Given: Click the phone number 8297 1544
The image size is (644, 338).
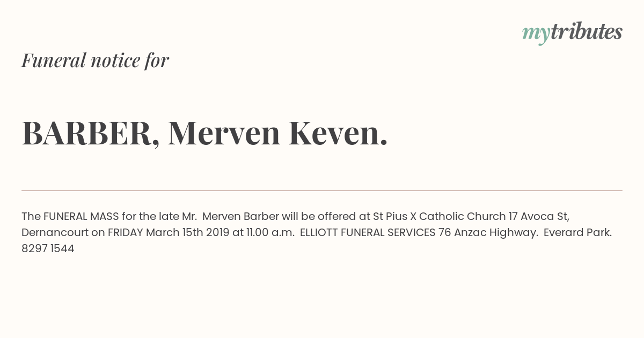Looking at the screenshot, I should coord(48,248).
